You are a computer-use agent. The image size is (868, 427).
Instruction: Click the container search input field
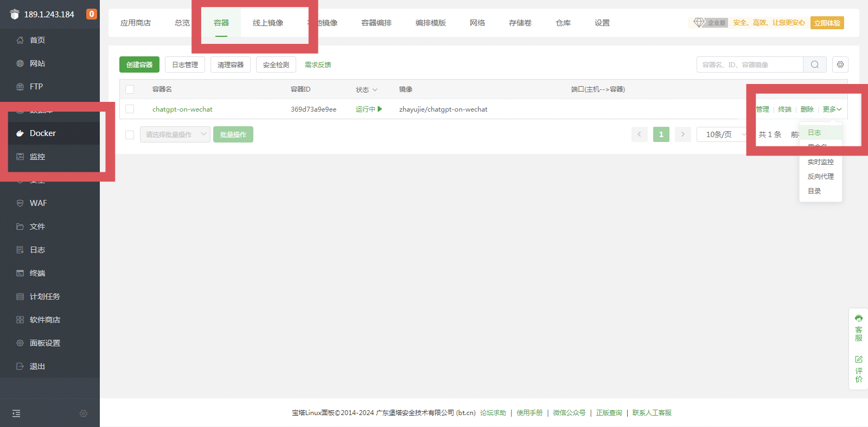click(x=750, y=64)
